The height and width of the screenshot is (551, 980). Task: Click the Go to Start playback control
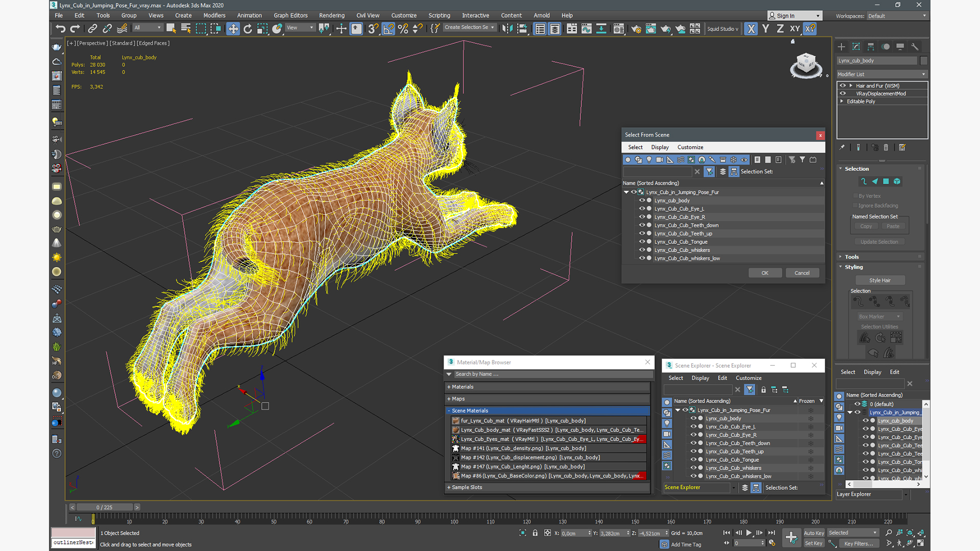726,533
